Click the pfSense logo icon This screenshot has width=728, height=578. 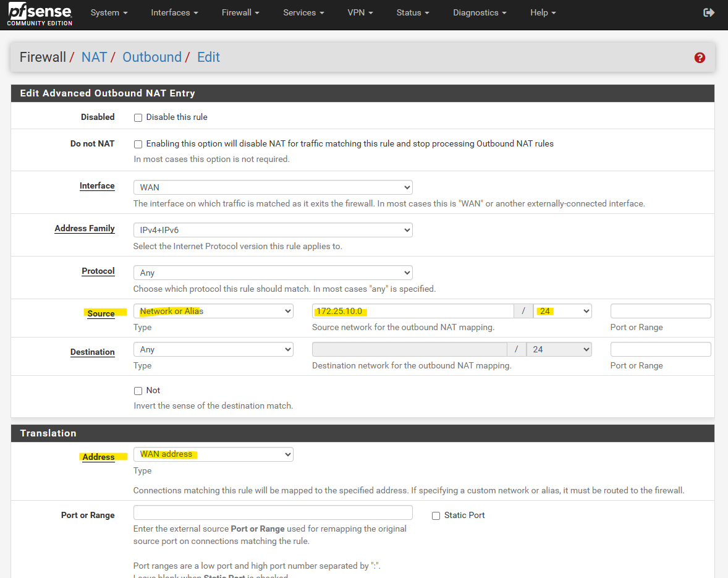[x=40, y=14]
